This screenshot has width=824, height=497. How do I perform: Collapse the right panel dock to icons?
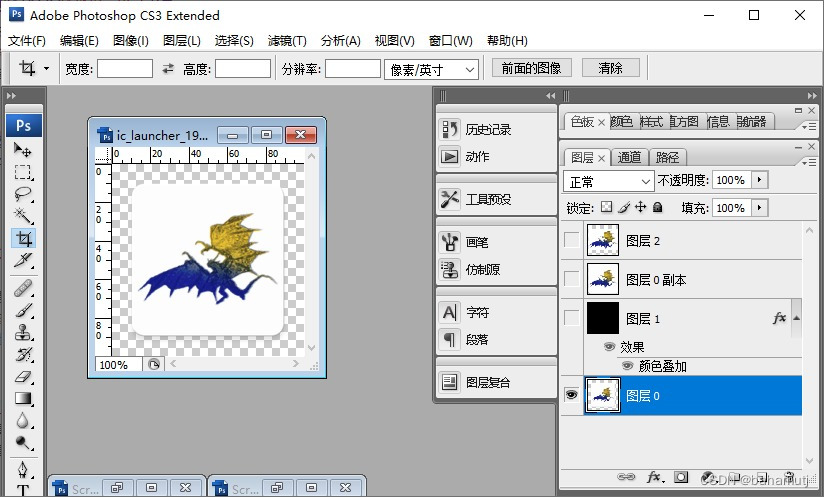click(x=812, y=96)
